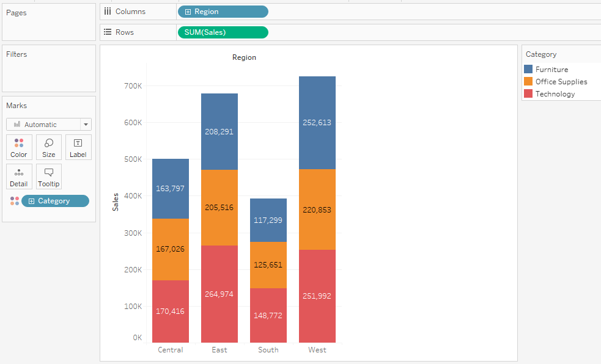This screenshot has height=364, width=601.
Task: Select the SUM(Sales) pill on Rows shelf
Action: (223, 32)
